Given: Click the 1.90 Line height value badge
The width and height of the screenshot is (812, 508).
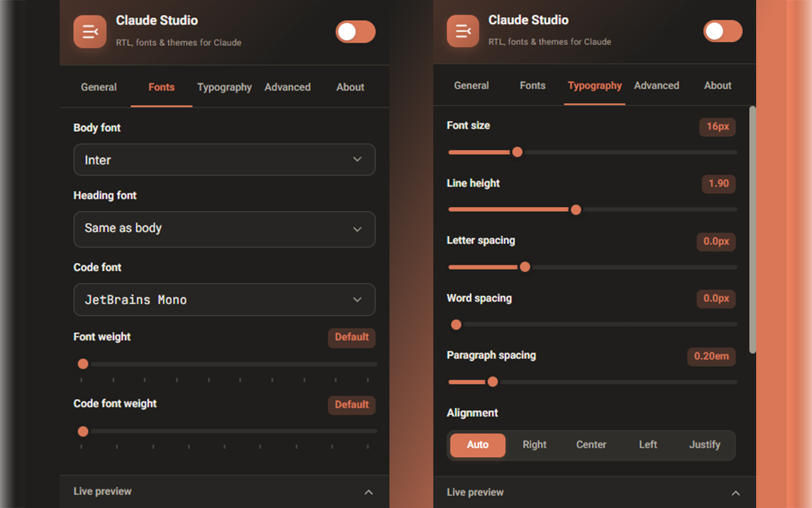Looking at the screenshot, I should pos(719,184).
